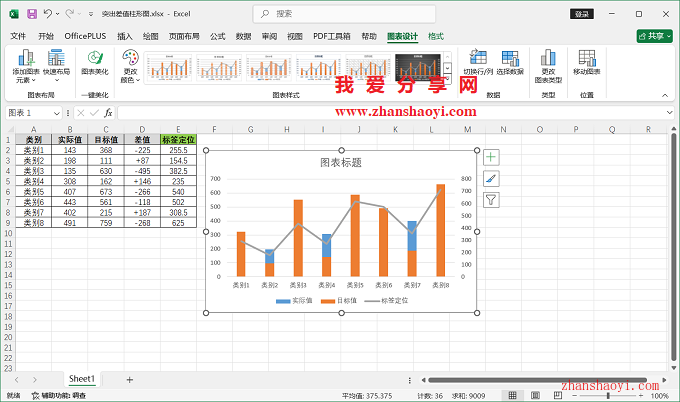The width and height of the screenshot is (680, 402).
Task: Open the Undo history dropdown arrow
Action: pos(58,14)
